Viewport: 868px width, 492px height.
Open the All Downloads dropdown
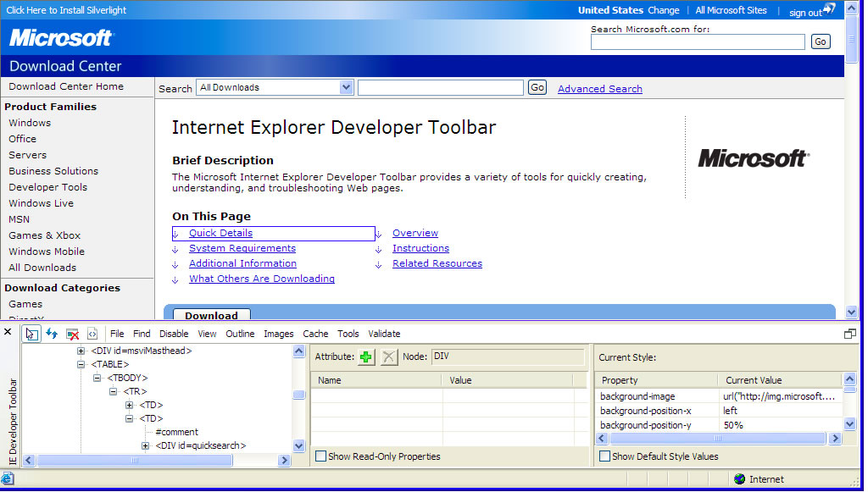[346, 87]
